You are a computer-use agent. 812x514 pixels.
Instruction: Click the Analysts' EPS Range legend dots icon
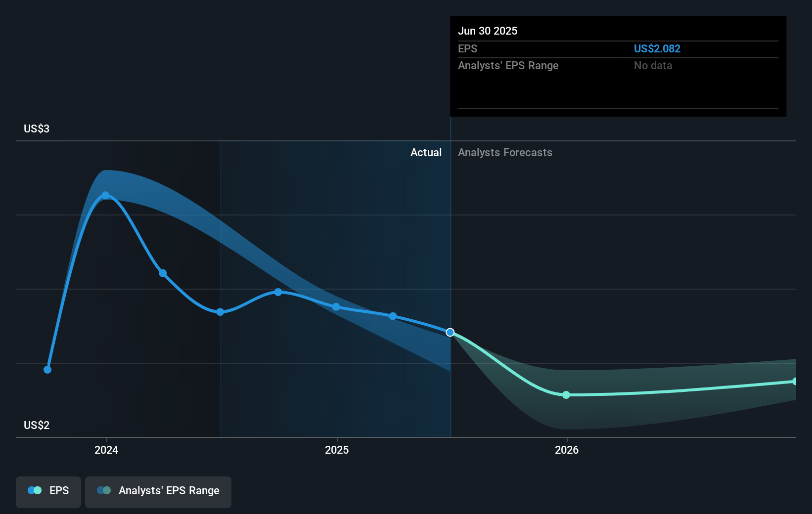[x=104, y=490]
